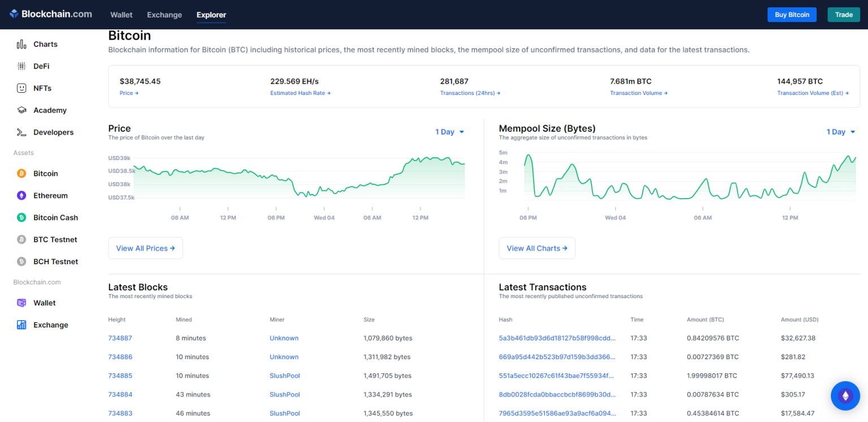Open the Price chart timeframe dropdown

[449, 131]
